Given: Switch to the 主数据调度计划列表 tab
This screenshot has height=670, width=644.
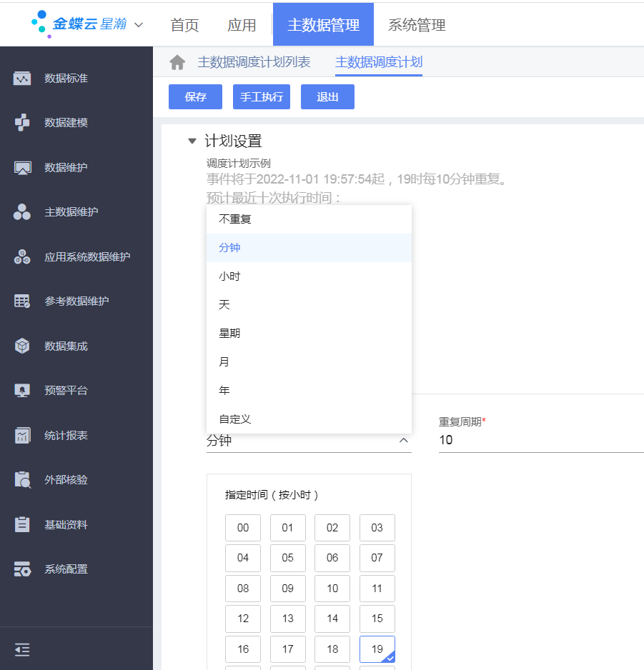Looking at the screenshot, I should 254,62.
